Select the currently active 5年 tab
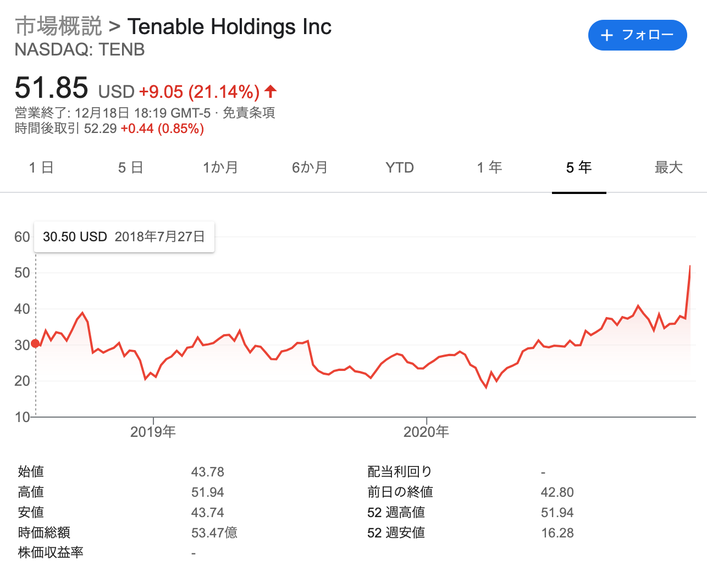The height and width of the screenshot is (588, 707). click(x=579, y=168)
